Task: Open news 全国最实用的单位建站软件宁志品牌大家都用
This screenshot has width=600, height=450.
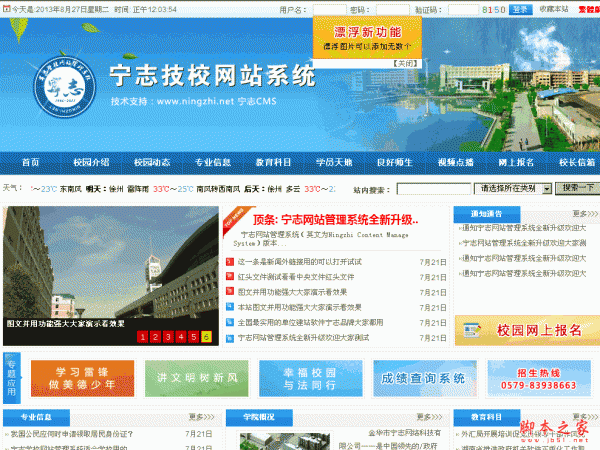Action: tap(310, 323)
